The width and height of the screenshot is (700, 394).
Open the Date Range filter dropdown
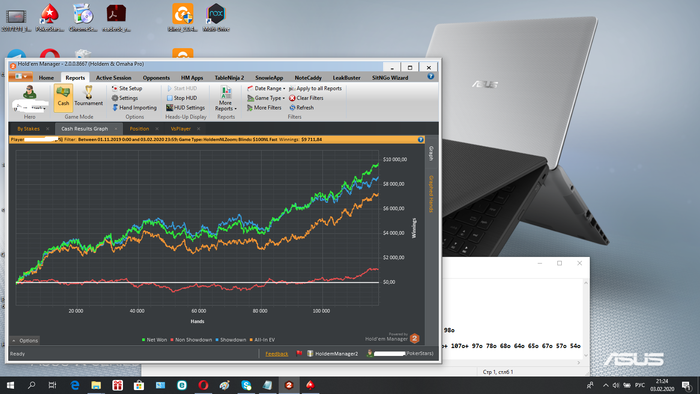click(266, 88)
